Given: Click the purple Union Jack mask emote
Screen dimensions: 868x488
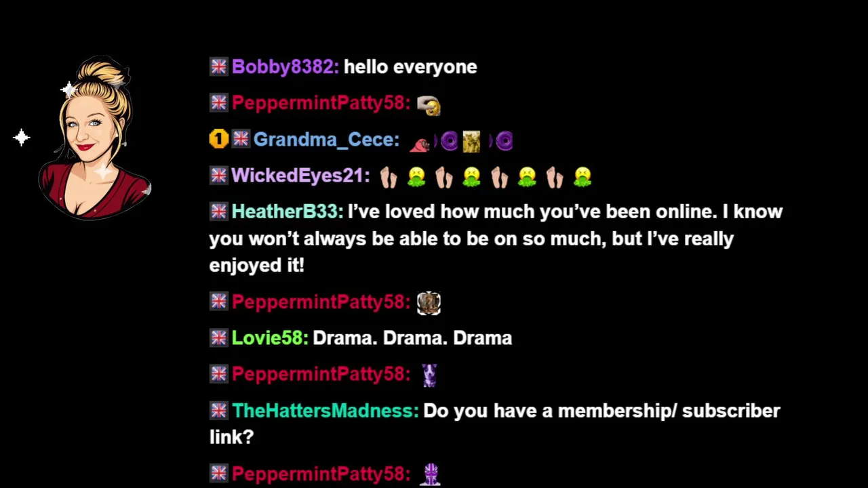Looking at the screenshot, I should (431, 474).
